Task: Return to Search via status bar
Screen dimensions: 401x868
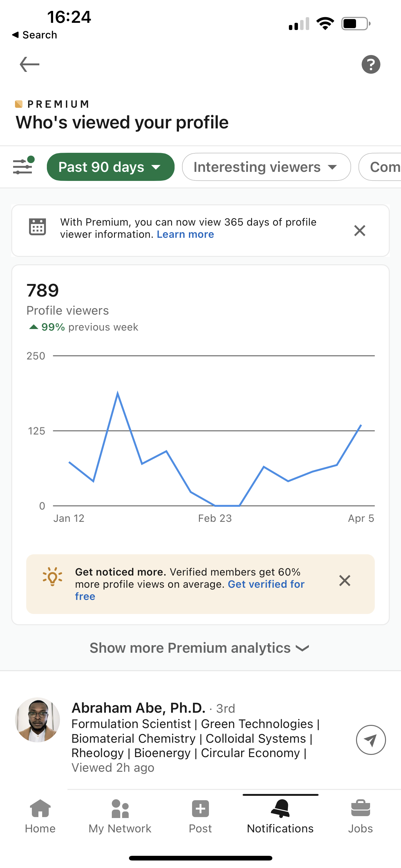Action: point(35,35)
